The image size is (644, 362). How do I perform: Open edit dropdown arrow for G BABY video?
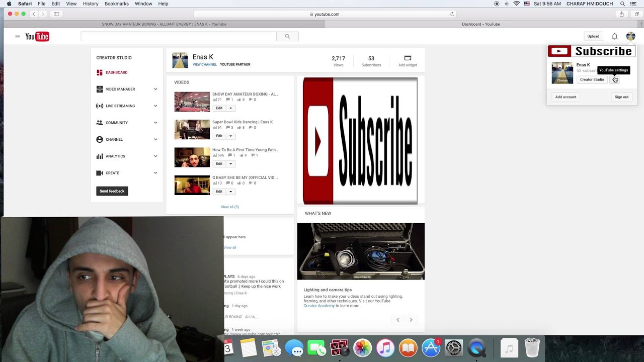(x=231, y=192)
